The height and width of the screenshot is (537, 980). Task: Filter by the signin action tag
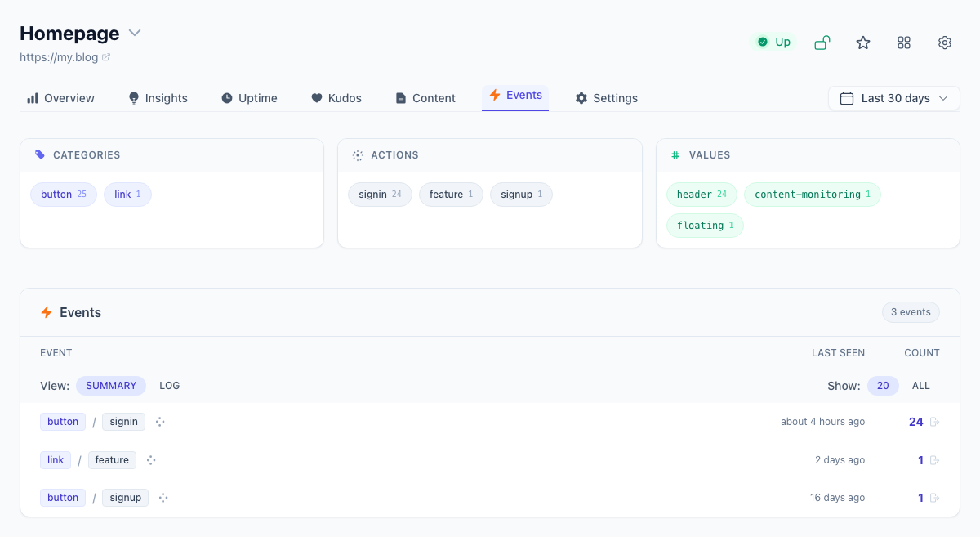tap(381, 195)
